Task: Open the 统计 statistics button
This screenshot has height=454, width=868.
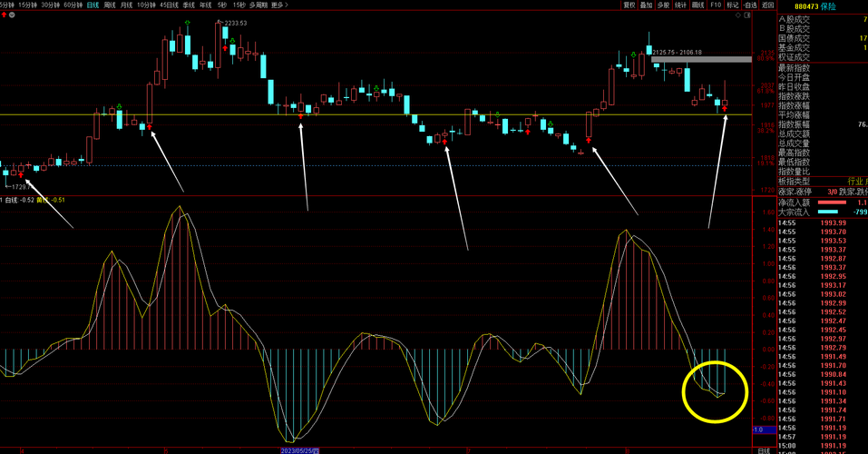Action: point(680,5)
